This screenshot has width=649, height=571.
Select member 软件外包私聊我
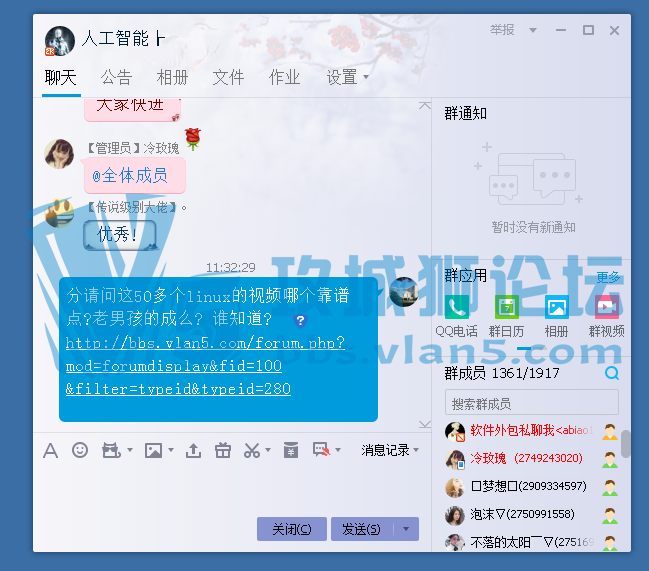click(x=531, y=431)
